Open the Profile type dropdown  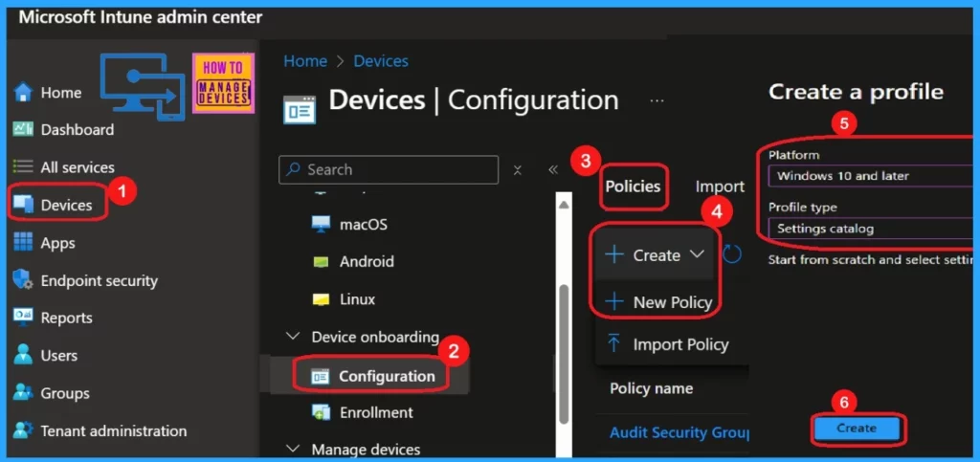tap(869, 229)
